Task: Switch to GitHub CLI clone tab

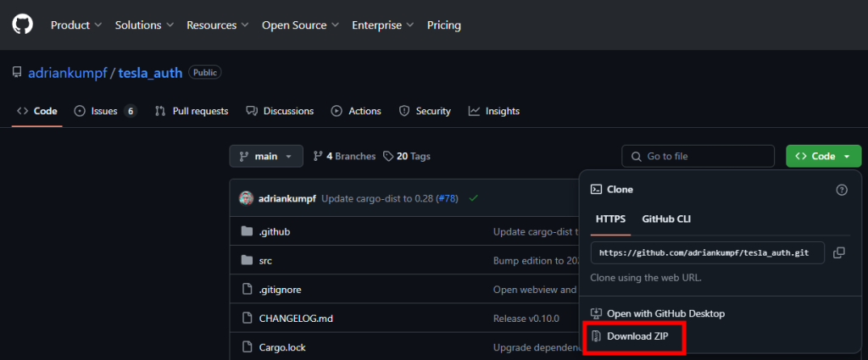Action: 666,219
